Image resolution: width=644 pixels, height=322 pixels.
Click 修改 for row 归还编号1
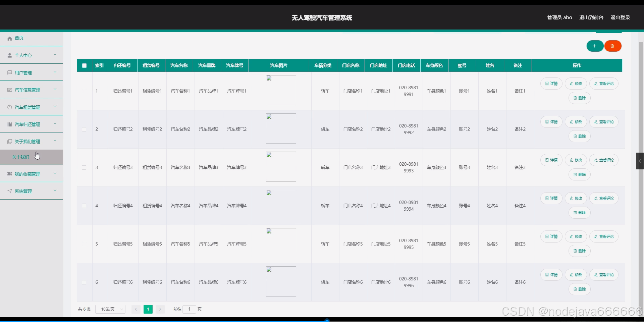[x=576, y=84]
